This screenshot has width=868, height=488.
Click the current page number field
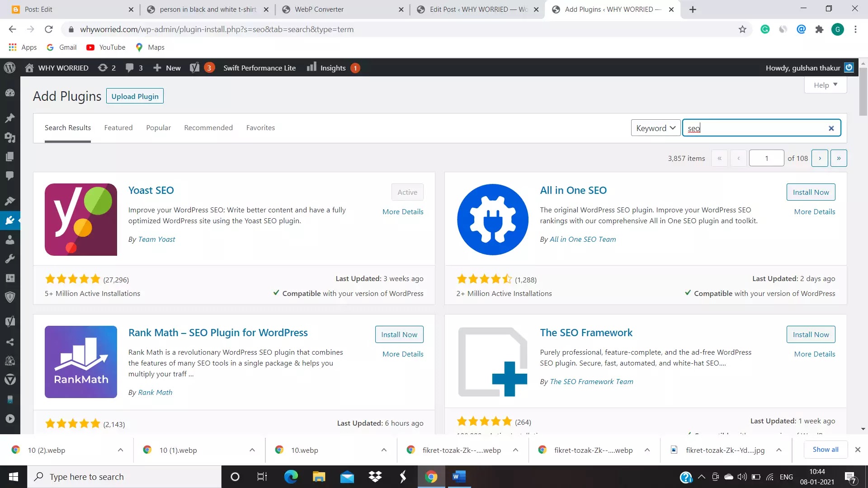coord(766,158)
